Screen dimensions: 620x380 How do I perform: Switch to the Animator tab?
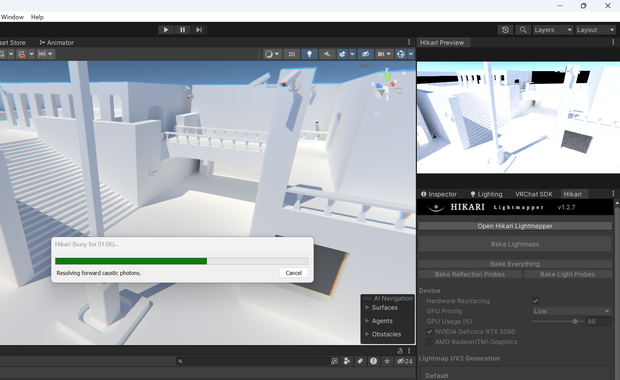pos(57,42)
